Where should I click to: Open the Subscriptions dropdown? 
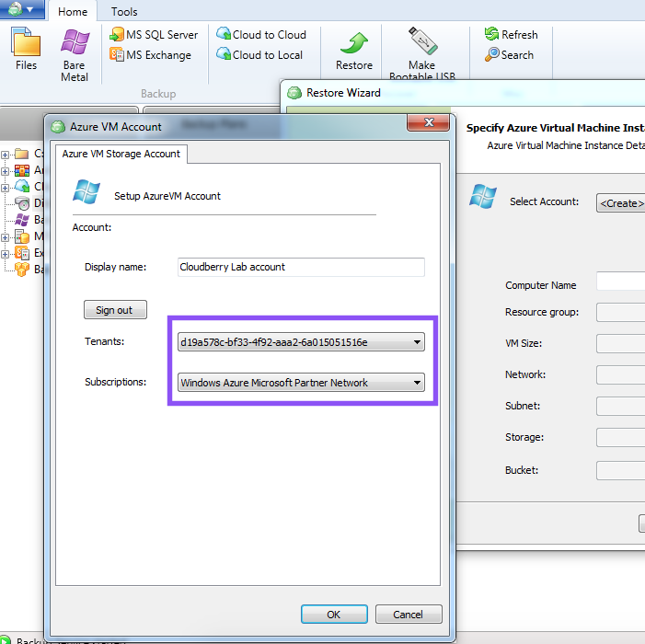click(301, 383)
